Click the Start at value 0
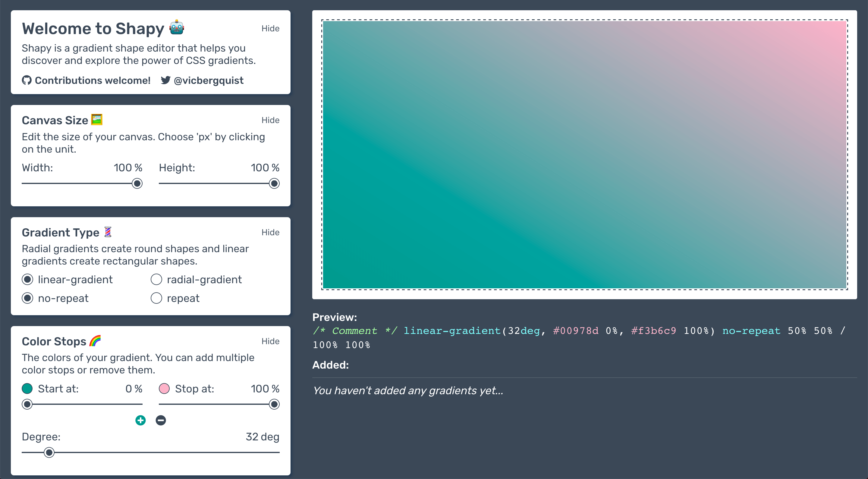 (x=129, y=389)
